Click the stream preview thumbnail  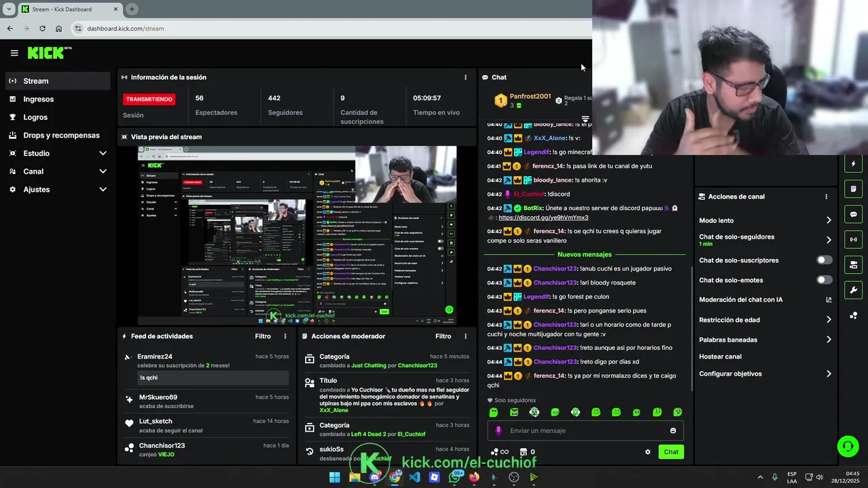point(297,236)
